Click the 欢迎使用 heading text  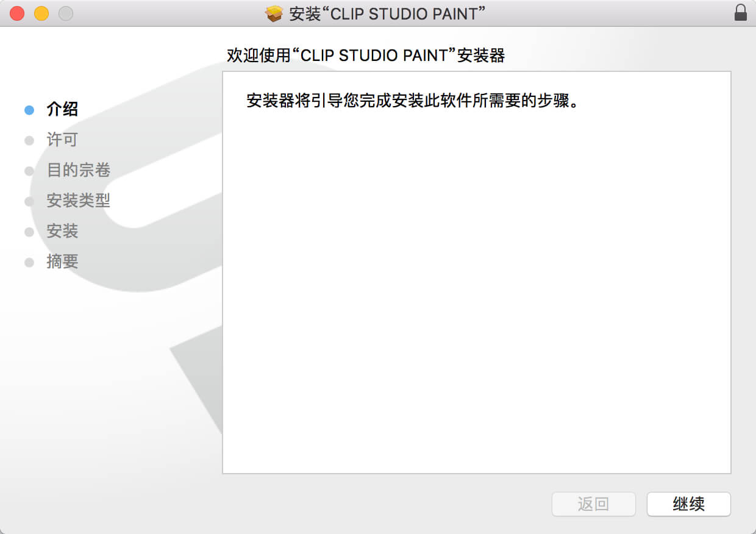click(366, 55)
